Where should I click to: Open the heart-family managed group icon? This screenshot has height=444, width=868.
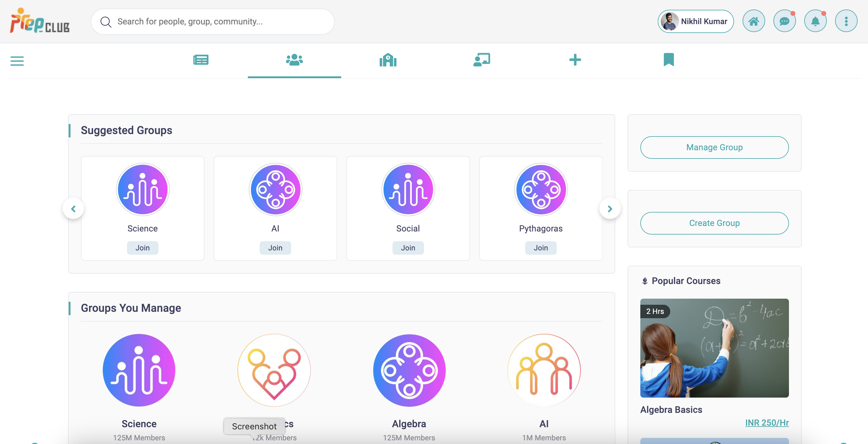[274, 370]
